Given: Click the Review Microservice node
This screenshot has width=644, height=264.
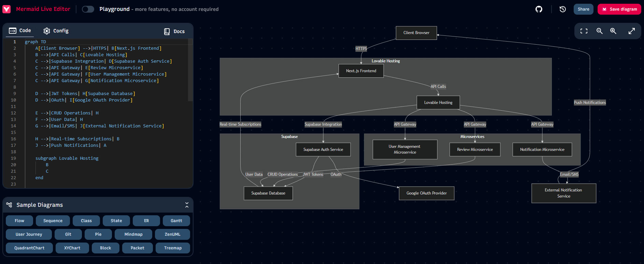Looking at the screenshot, I should [x=475, y=150].
